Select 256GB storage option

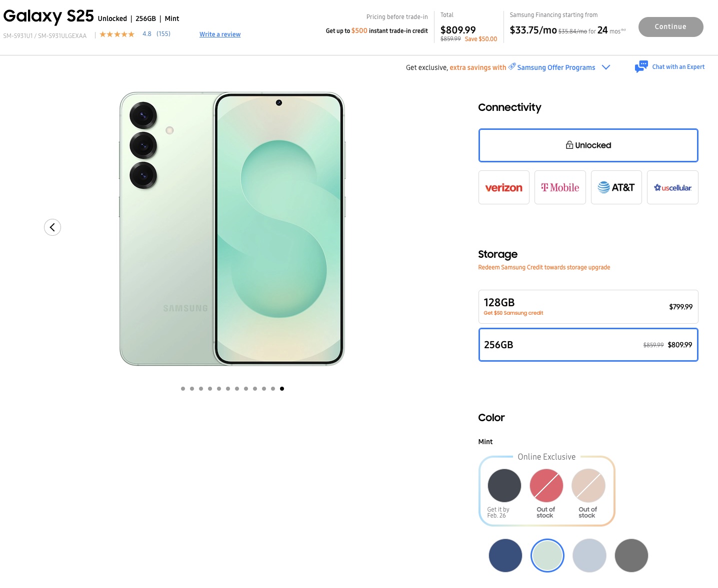click(588, 345)
